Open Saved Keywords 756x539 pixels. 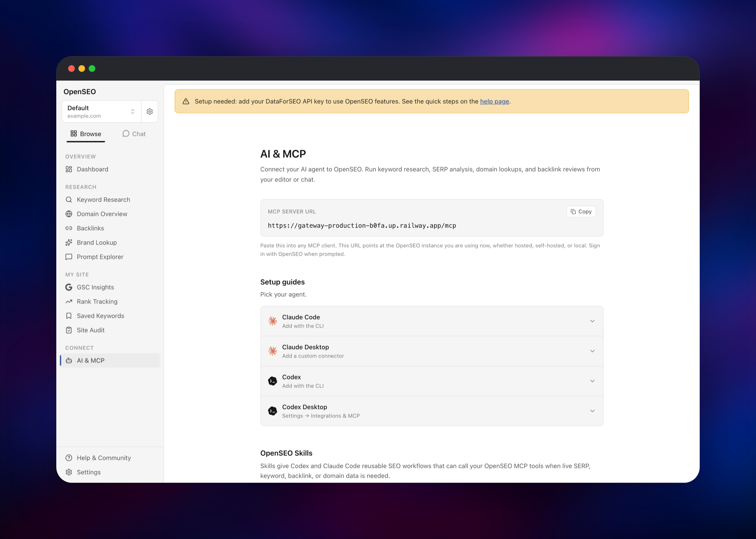pos(110,316)
